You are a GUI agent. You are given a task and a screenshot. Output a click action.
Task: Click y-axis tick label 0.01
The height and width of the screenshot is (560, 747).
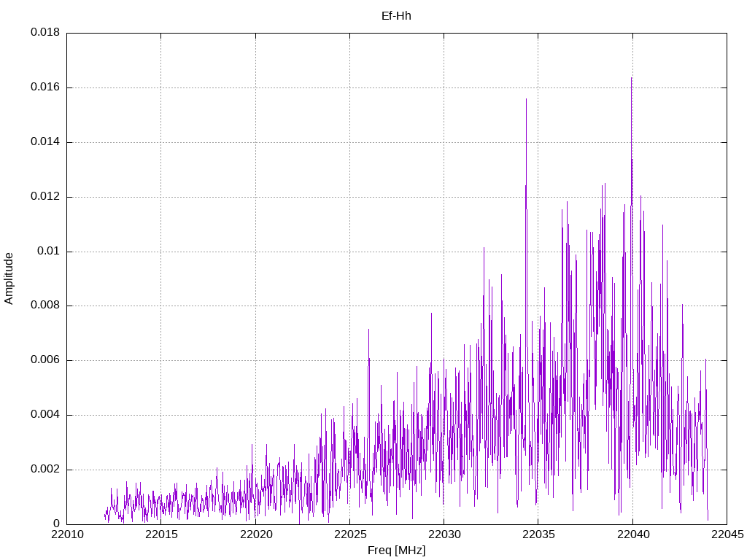click(x=49, y=251)
